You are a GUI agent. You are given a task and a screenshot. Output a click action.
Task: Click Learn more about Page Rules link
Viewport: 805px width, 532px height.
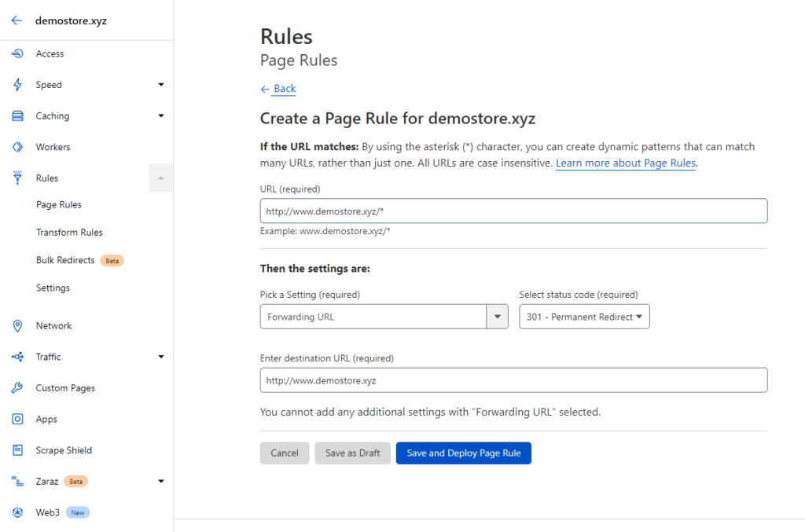(x=626, y=163)
